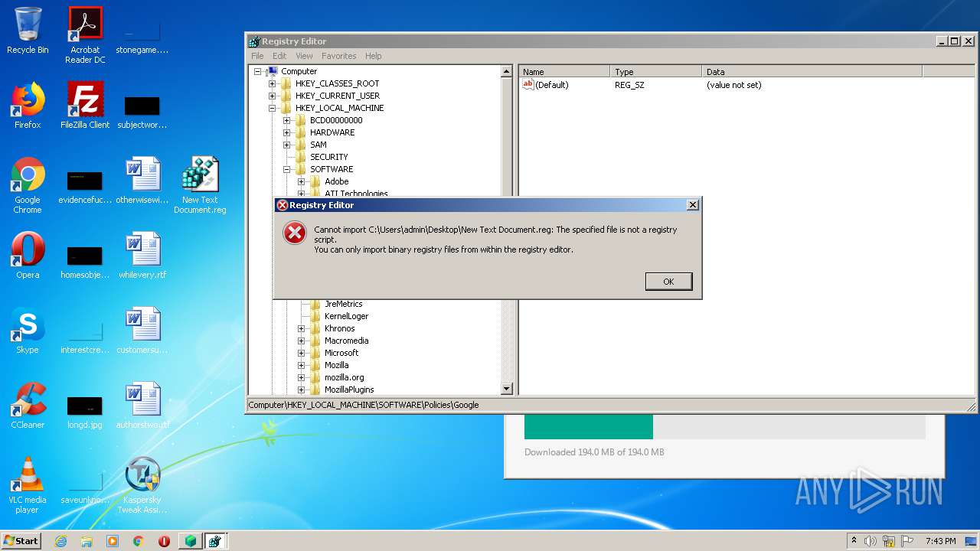Expand the MozillaPlugins key
This screenshot has width=980, height=551.
(x=301, y=390)
